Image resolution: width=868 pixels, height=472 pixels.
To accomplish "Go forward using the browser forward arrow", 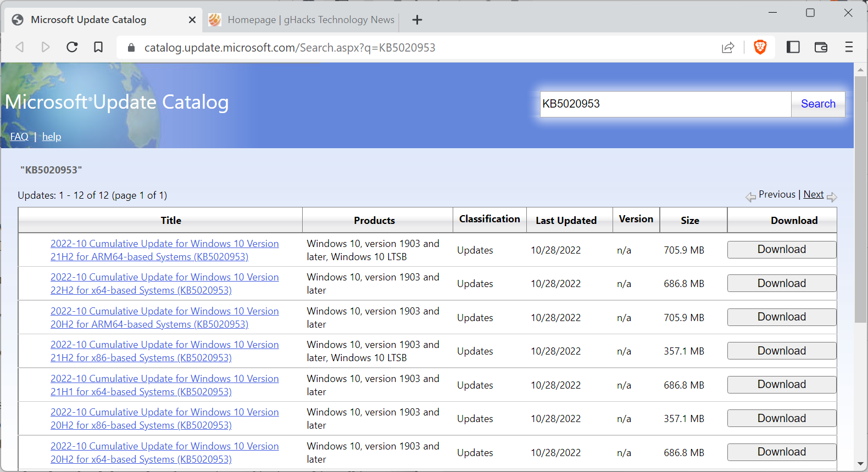I will [x=46, y=47].
